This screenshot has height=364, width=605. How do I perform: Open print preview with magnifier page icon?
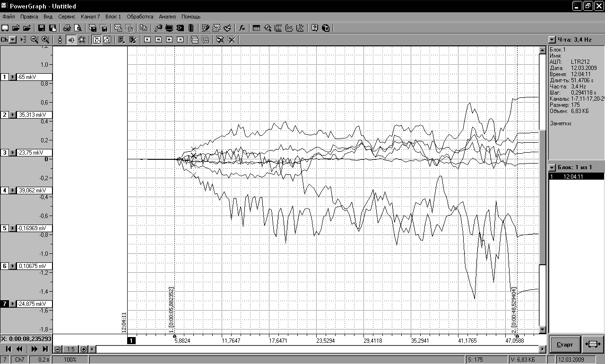(x=78, y=28)
